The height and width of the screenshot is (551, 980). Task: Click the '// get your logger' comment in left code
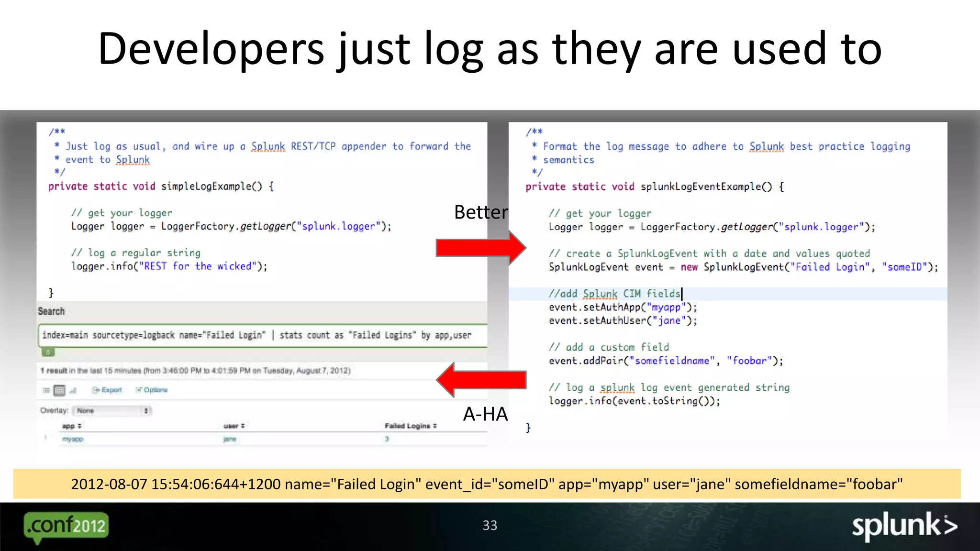tap(122, 213)
